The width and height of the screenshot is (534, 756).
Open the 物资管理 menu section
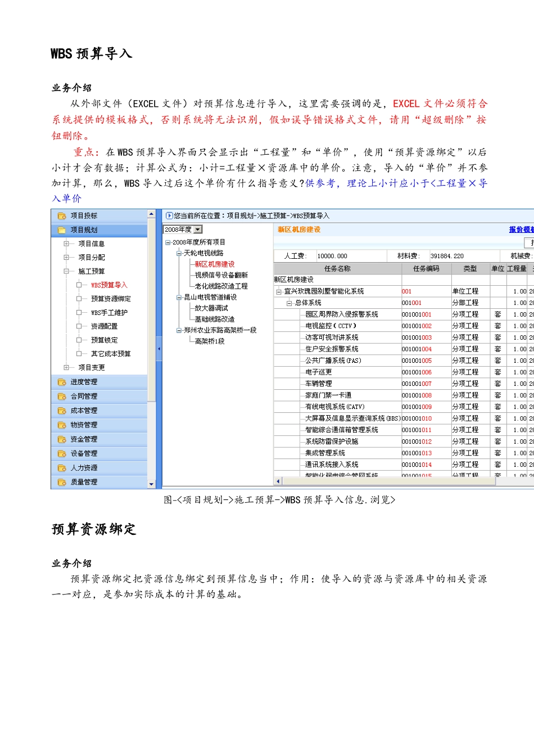coord(99,425)
